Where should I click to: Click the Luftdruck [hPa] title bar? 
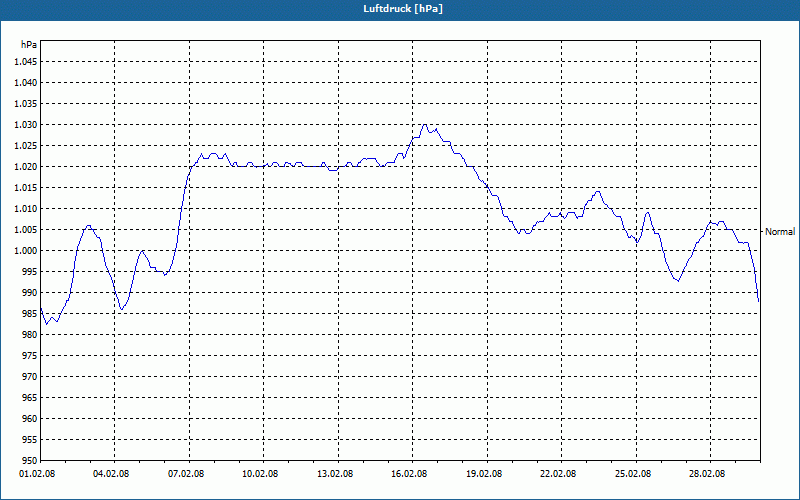tap(400, 9)
